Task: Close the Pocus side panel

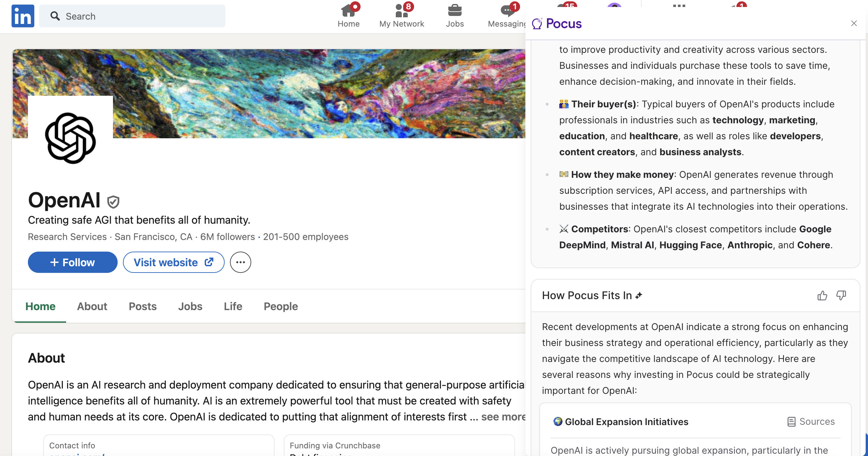Action: click(x=853, y=23)
